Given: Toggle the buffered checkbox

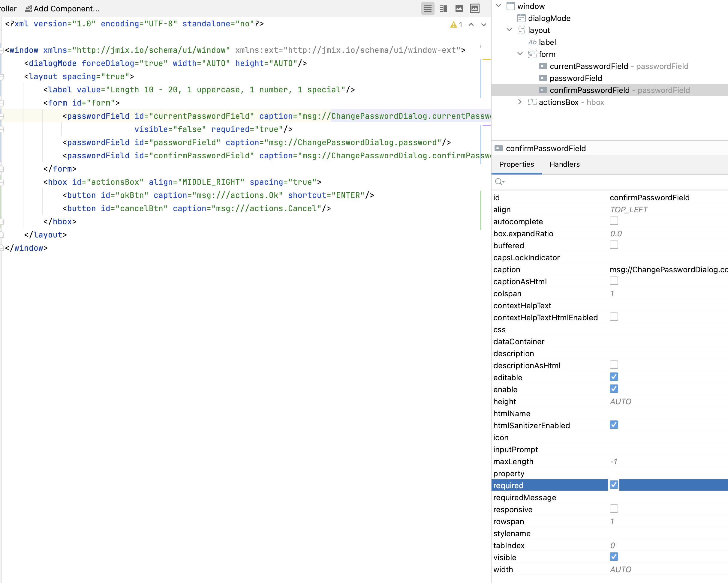Looking at the screenshot, I should [614, 245].
